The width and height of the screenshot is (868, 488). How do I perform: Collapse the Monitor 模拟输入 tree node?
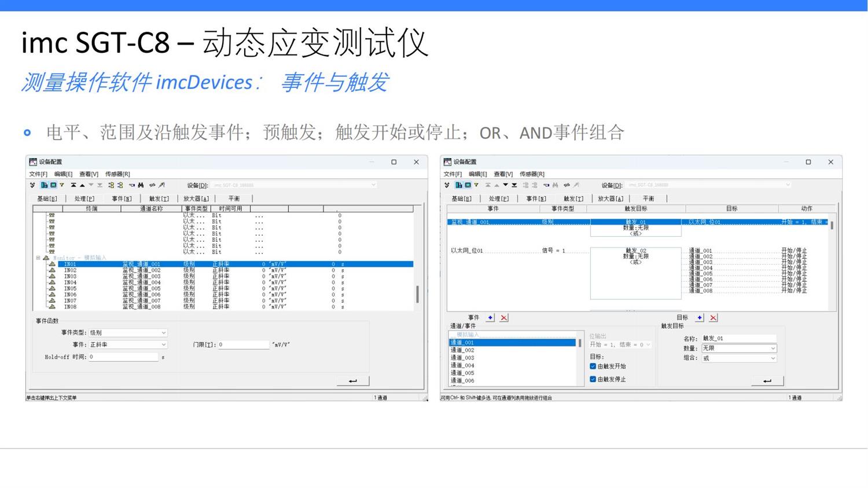click(38, 258)
